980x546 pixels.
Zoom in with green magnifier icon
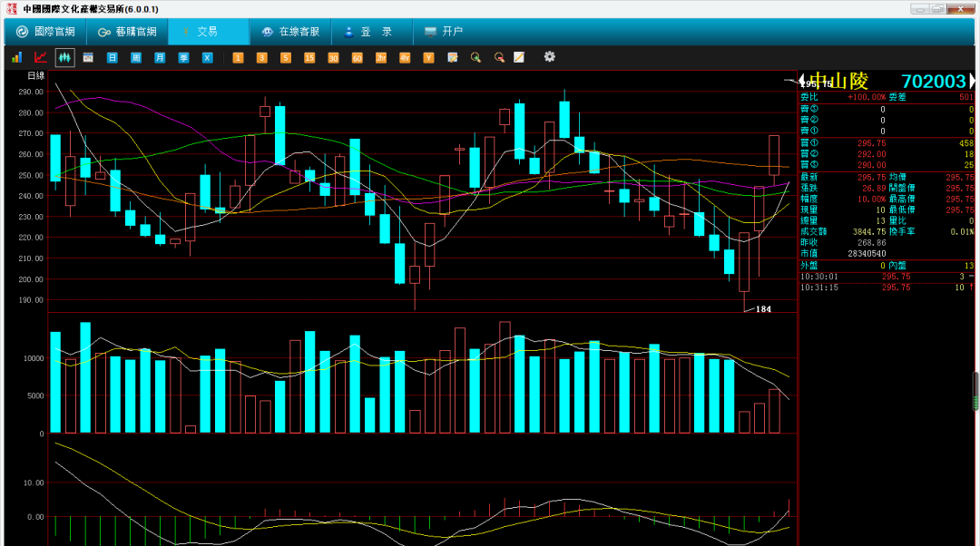475,57
